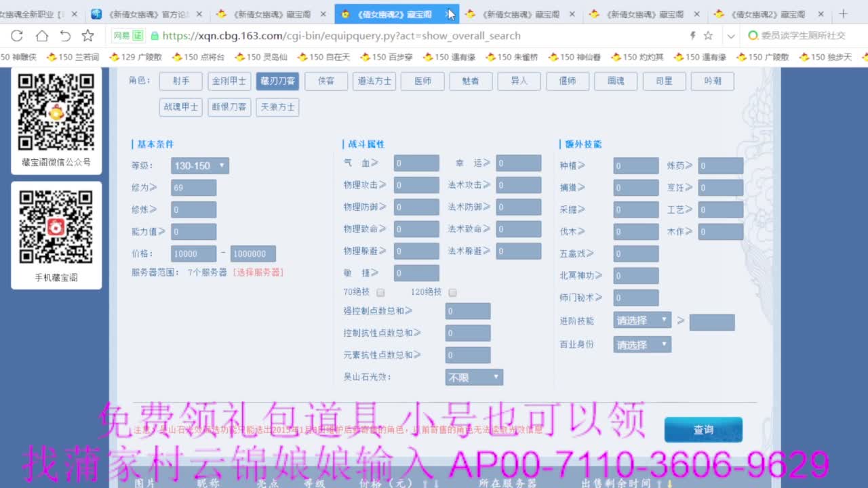Select the 天狼方士 role

(x=277, y=107)
